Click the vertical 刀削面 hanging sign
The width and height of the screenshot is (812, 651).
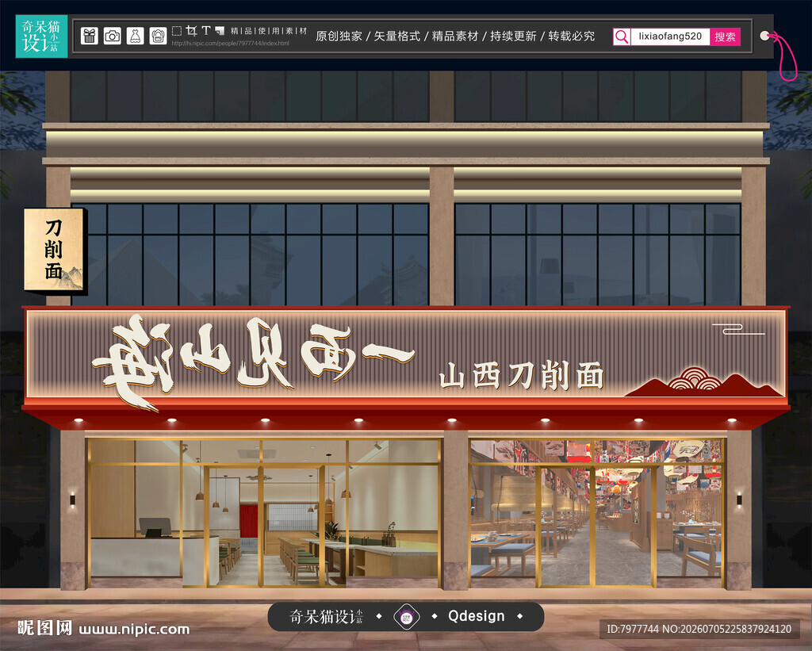click(x=53, y=250)
